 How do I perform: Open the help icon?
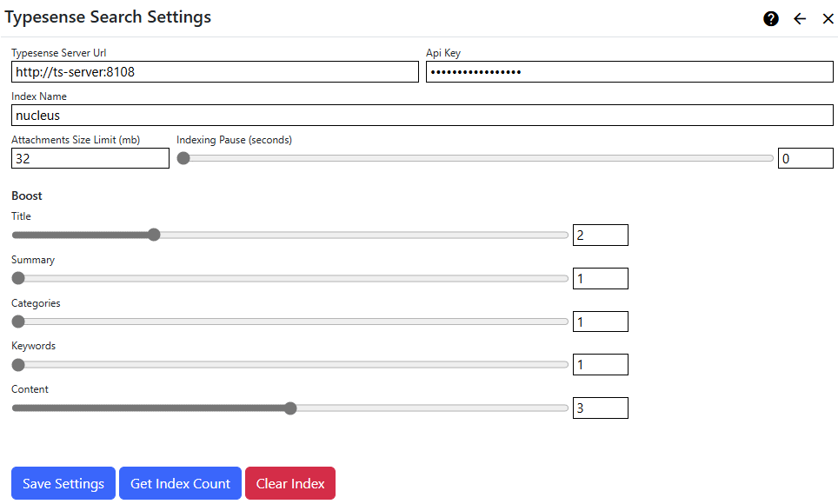pyautogui.click(x=771, y=18)
